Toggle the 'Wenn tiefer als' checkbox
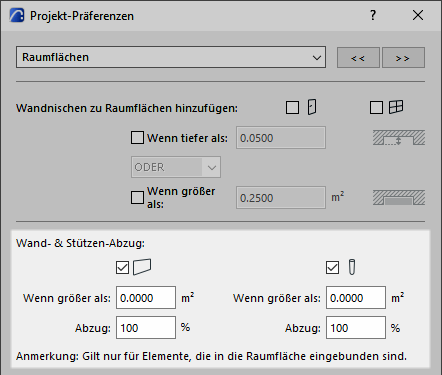 (x=137, y=138)
